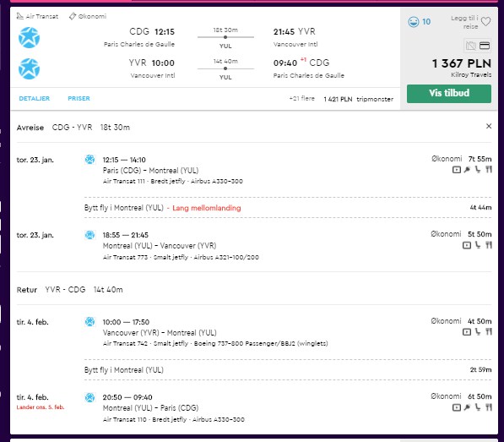The image size is (504, 442).
Task: Click Paris (CDG) – Montreal (YUL) segment title
Action: 150,171
